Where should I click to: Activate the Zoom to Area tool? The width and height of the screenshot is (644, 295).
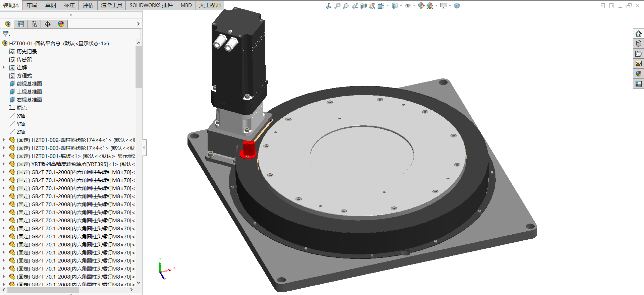346,6
